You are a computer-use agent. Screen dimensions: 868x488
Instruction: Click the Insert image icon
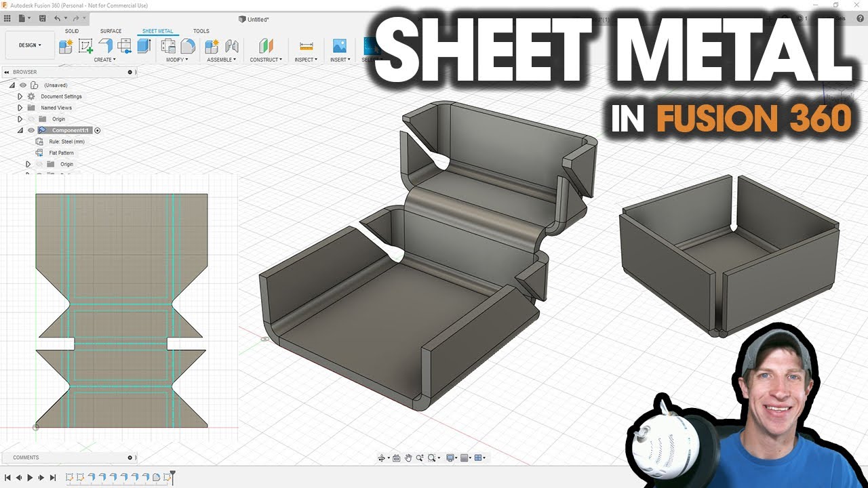[340, 46]
